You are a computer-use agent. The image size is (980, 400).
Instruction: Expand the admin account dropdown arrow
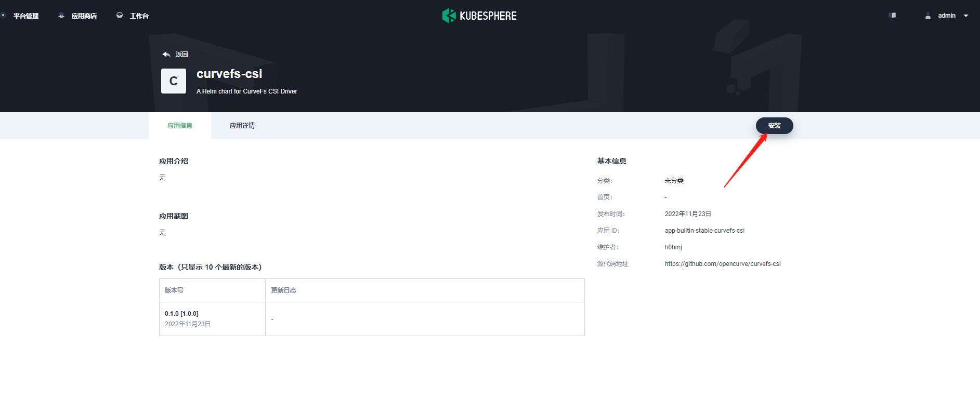pyautogui.click(x=966, y=16)
